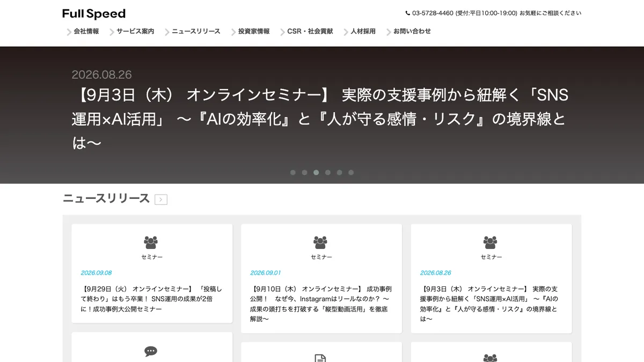Open ニュースリリース menu item
644x362 pixels.
(x=196, y=32)
